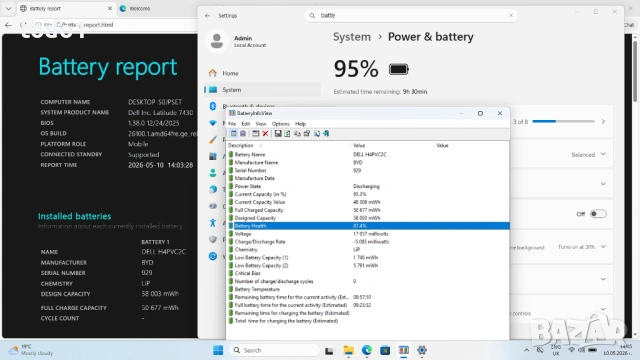Open the View menu in BatteryInfoView
640x360 pixels.
[261, 124]
